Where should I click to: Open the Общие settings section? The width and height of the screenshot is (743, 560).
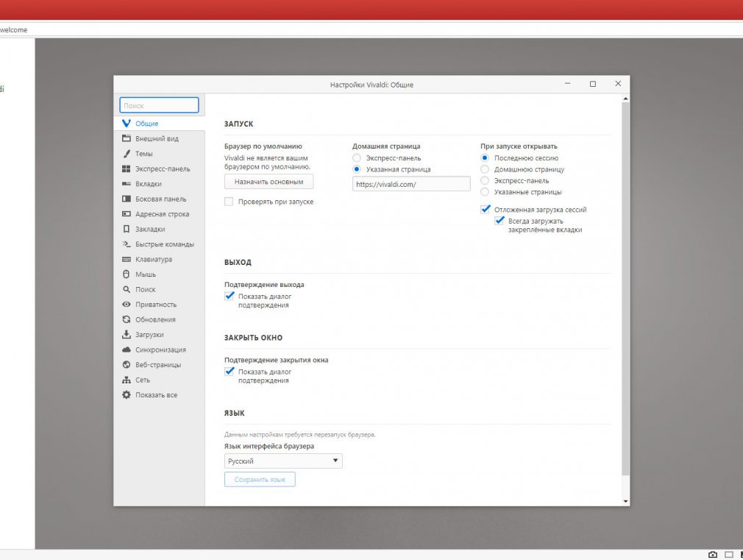tap(159, 124)
